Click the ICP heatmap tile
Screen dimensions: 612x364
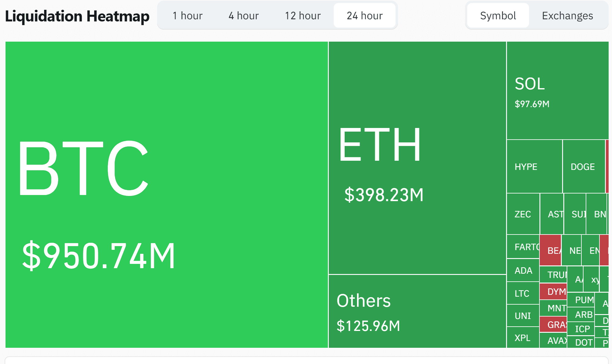pyautogui.click(x=580, y=329)
